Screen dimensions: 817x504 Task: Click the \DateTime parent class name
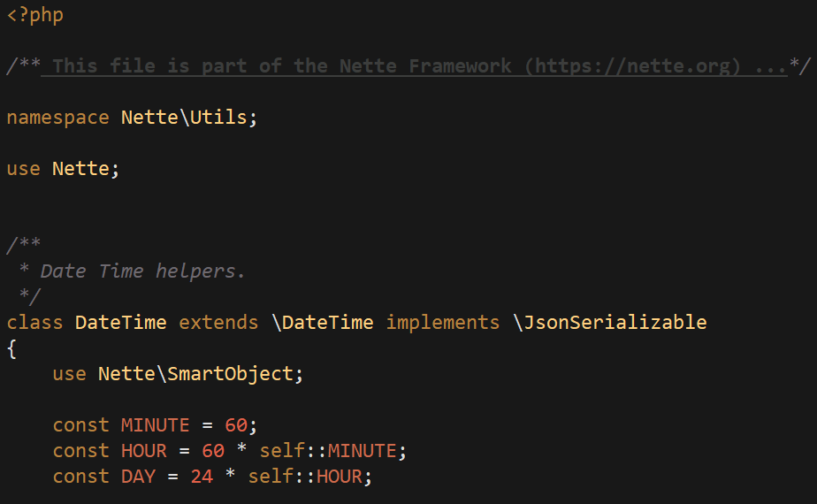click(322, 323)
